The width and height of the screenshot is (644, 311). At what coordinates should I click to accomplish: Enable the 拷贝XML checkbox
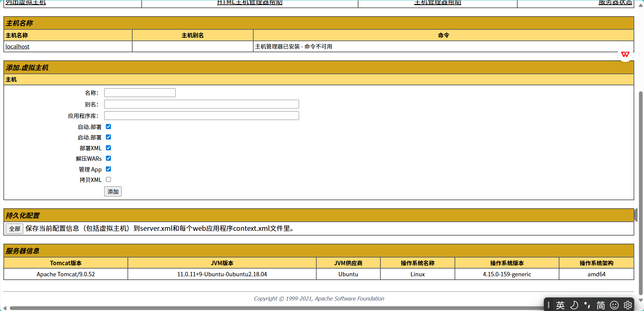coord(109,180)
